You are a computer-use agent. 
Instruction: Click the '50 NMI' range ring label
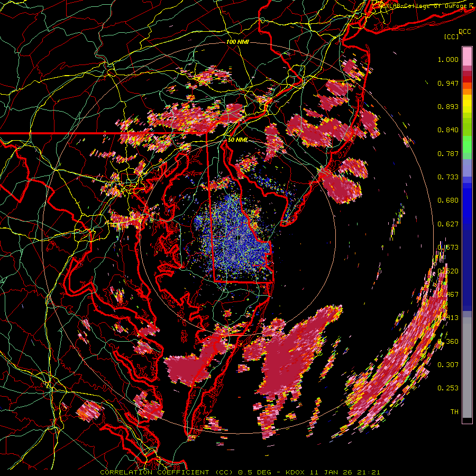237,140
